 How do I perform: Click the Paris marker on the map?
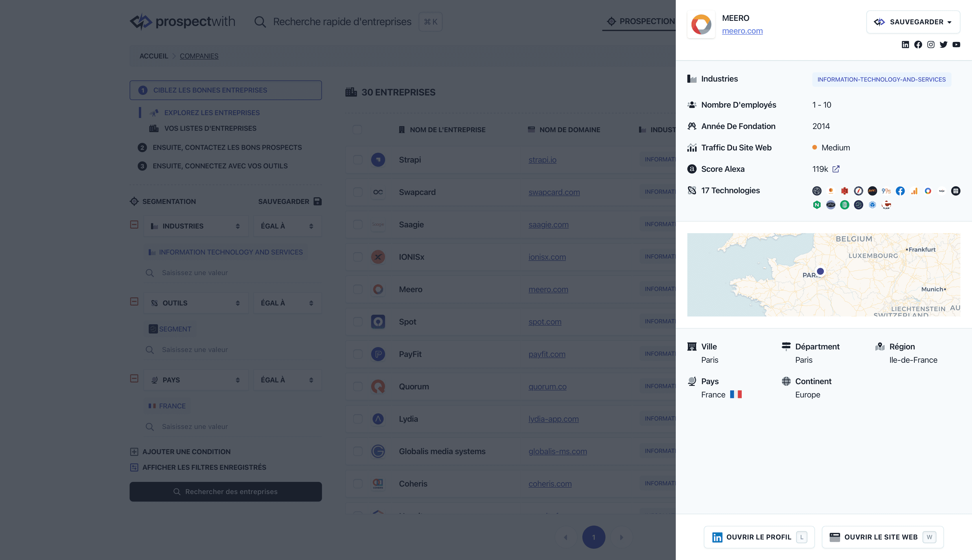pos(820,271)
